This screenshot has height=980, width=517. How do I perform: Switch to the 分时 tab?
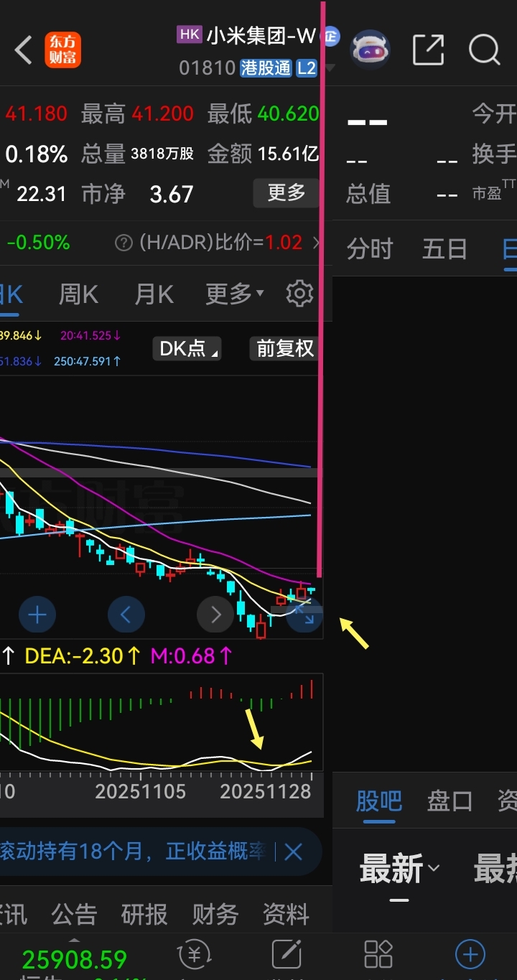370,249
